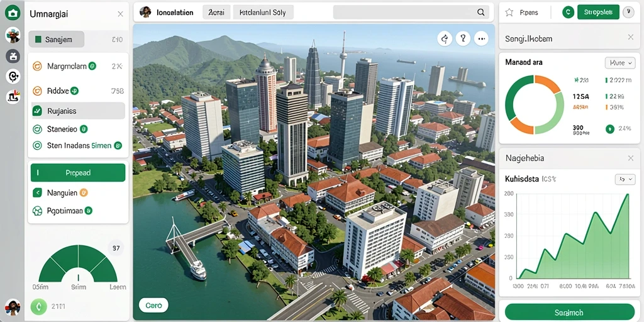Click the refresh icon on map view
644x322 pixels.
pyautogui.click(x=445, y=38)
